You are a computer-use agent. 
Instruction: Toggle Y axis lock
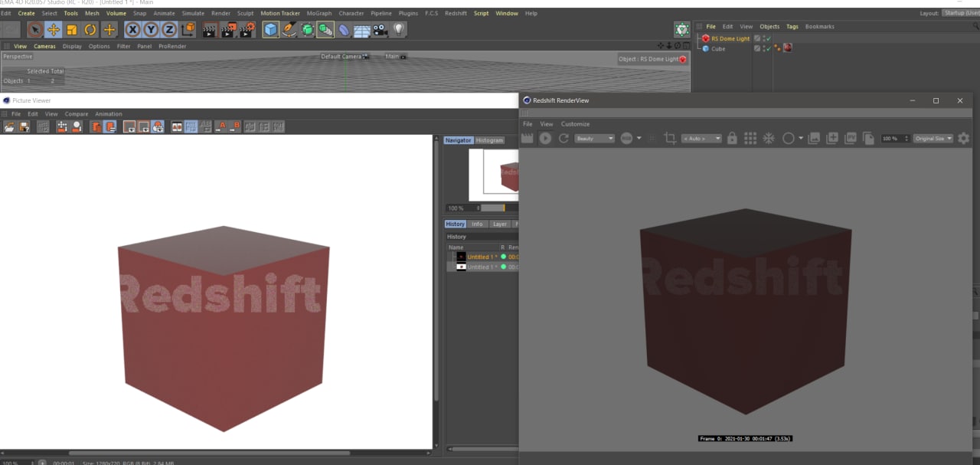point(151,30)
